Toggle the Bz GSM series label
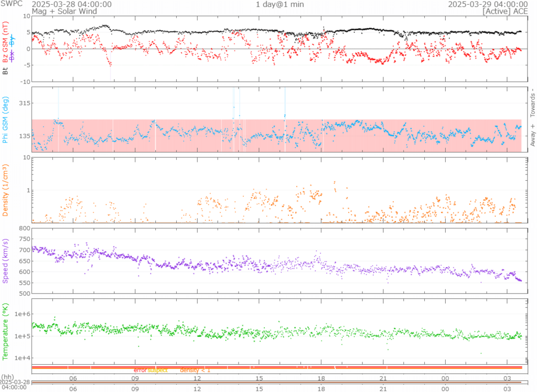The height and width of the screenshot is (392, 537). click(6, 43)
